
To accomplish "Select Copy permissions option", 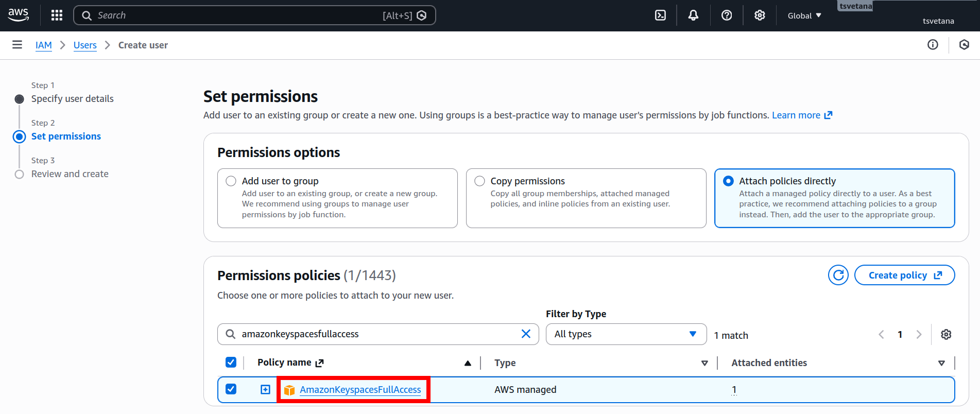I will (480, 181).
